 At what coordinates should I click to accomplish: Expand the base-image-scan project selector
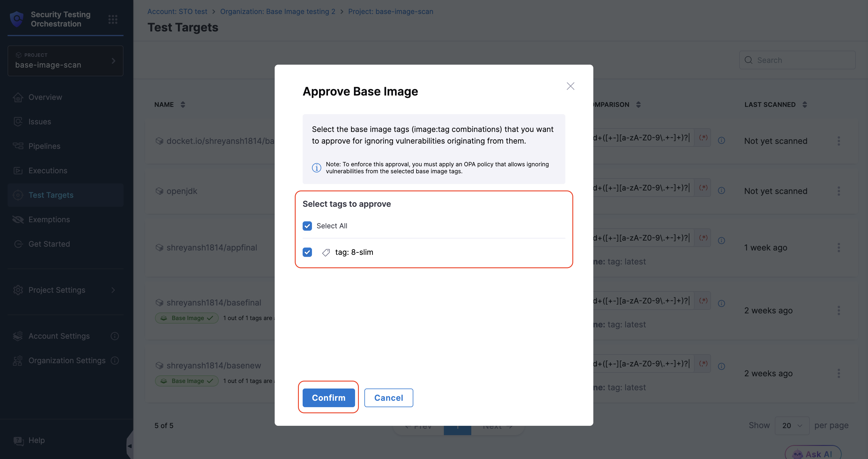click(x=65, y=61)
